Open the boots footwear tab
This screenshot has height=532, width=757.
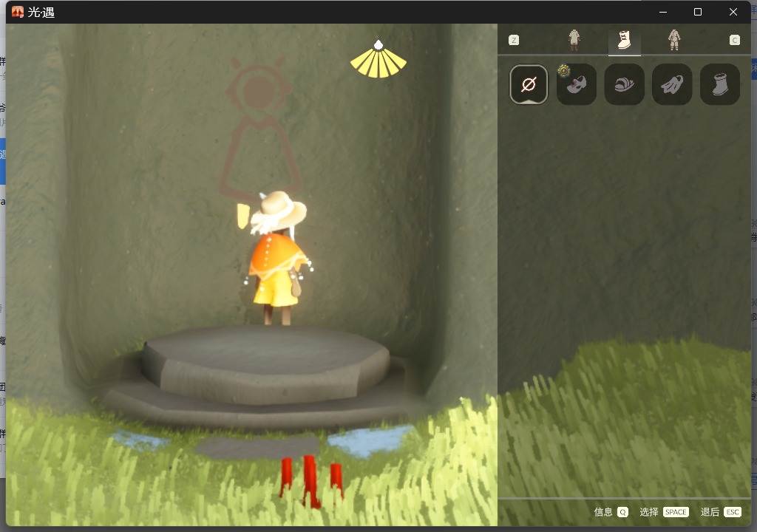point(624,40)
